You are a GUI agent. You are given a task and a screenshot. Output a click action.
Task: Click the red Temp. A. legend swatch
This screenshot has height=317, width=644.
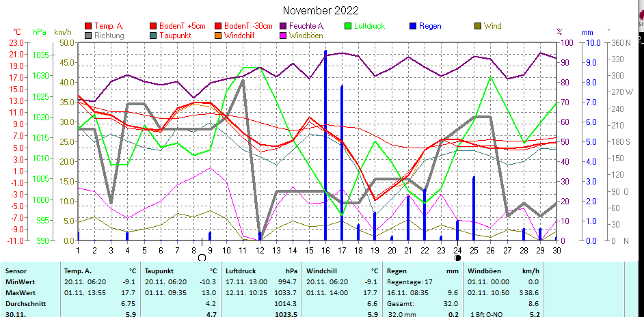click(88, 26)
